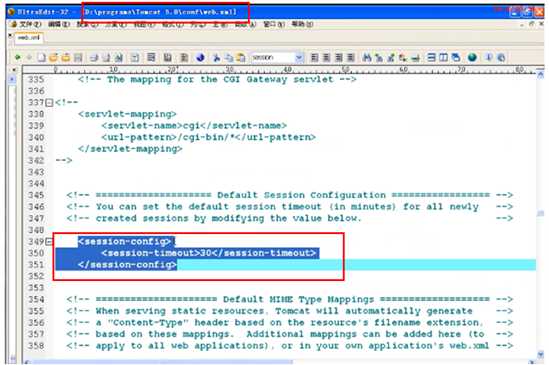Click line number 343 in the gutter

tap(36, 172)
